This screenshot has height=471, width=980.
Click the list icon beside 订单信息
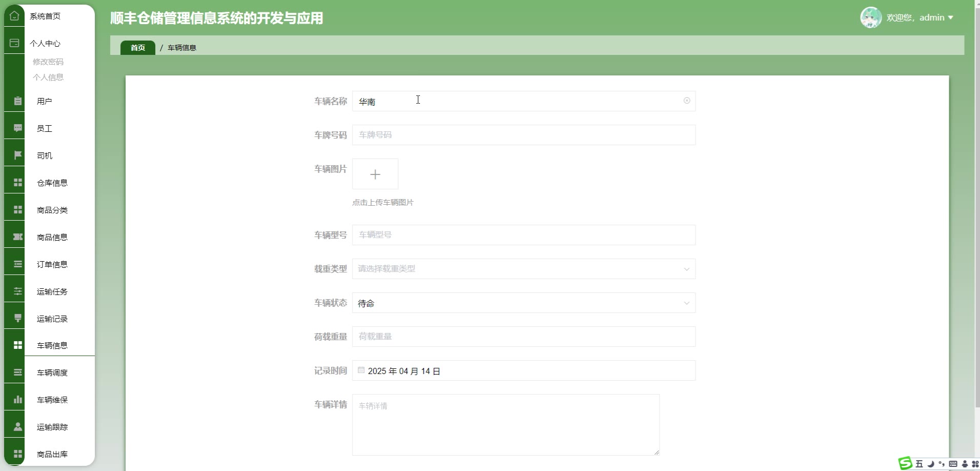pyautogui.click(x=18, y=264)
